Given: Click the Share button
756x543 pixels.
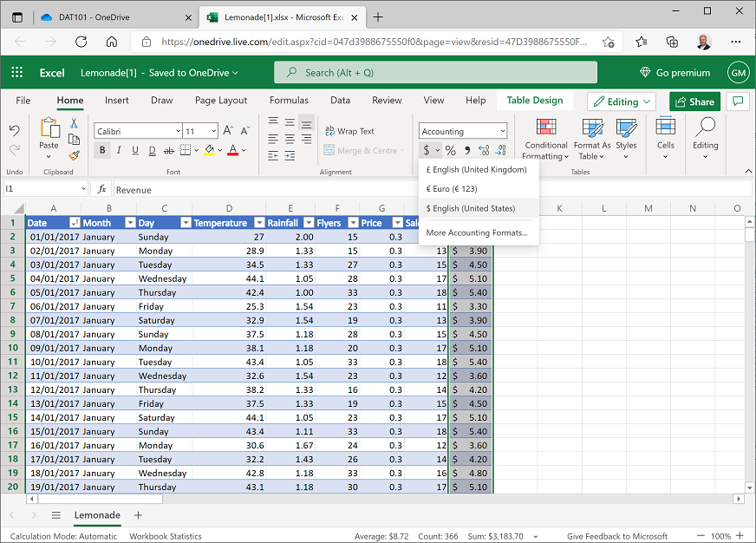Looking at the screenshot, I should pos(694,101).
